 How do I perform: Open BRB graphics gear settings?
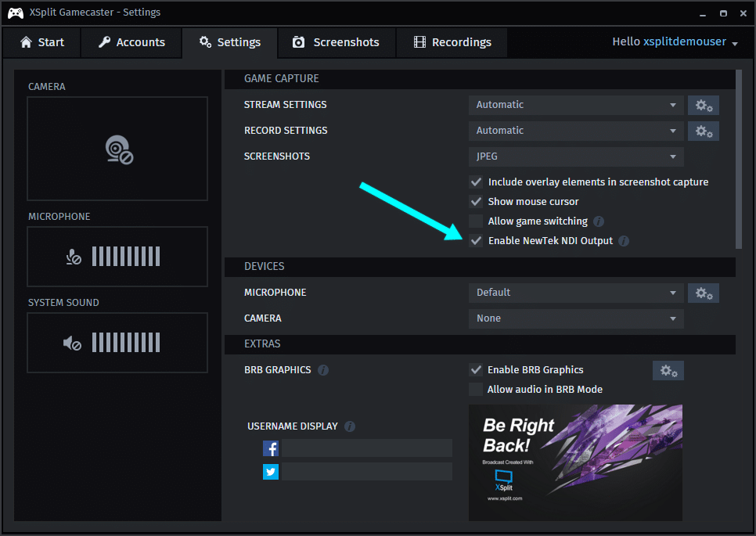pos(668,371)
